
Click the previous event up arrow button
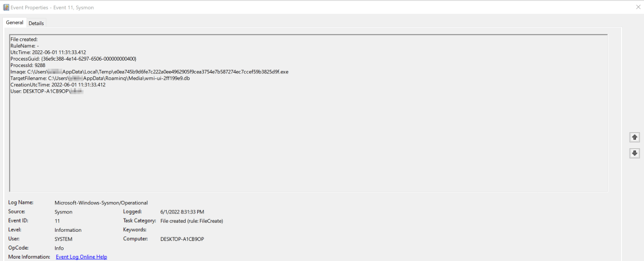tap(634, 137)
